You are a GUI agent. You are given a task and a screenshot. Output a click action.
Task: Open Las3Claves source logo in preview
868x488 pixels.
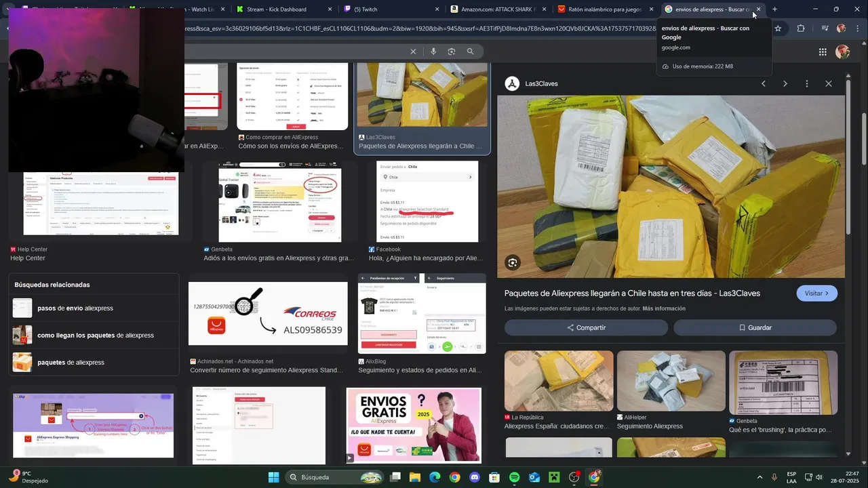513,84
